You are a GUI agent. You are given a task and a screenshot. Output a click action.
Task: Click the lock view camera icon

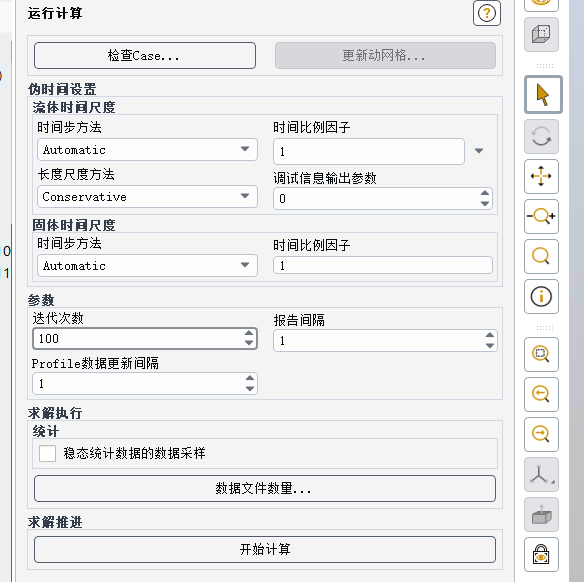tap(541, 554)
